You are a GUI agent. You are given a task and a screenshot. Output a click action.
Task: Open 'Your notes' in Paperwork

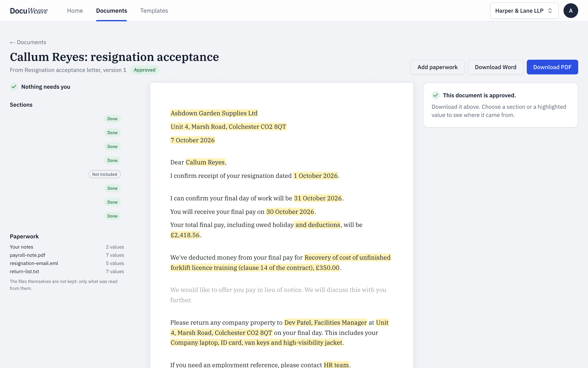(22, 247)
